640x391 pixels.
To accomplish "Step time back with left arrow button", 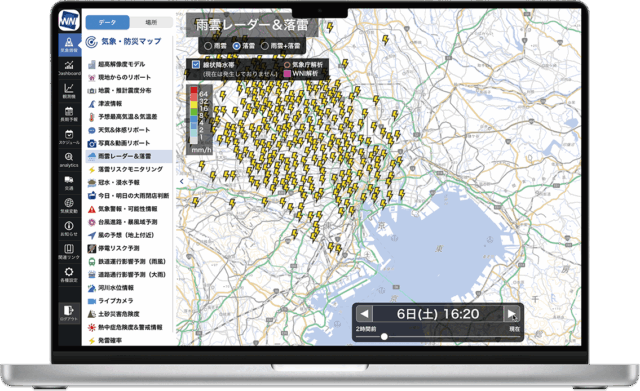I will (364, 314).
